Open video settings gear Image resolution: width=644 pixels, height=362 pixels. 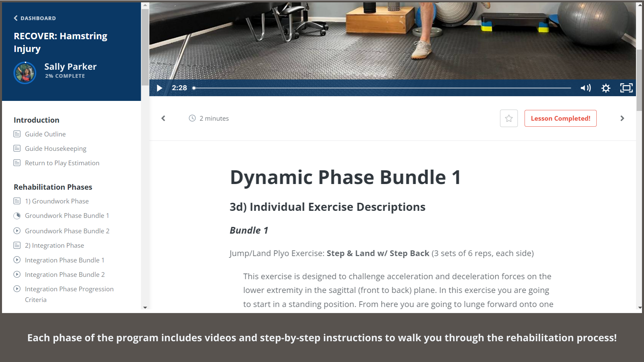pos(606,88)
